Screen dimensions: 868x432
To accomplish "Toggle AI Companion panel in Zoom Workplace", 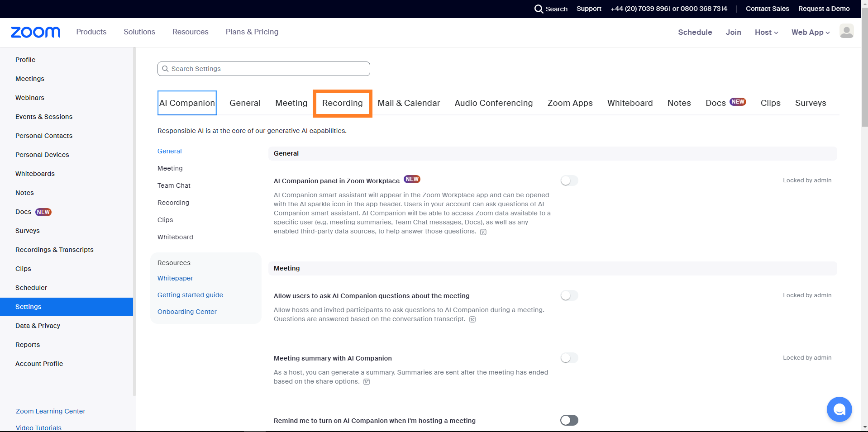I will coord(569,181).
